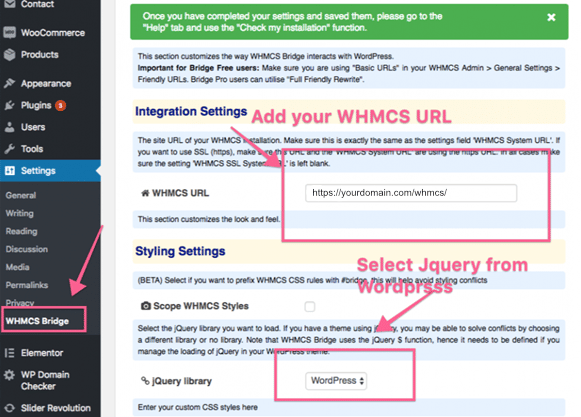Go to Reading settings submenu
Viewport: 581px width, 417px height.
(21, 231)
